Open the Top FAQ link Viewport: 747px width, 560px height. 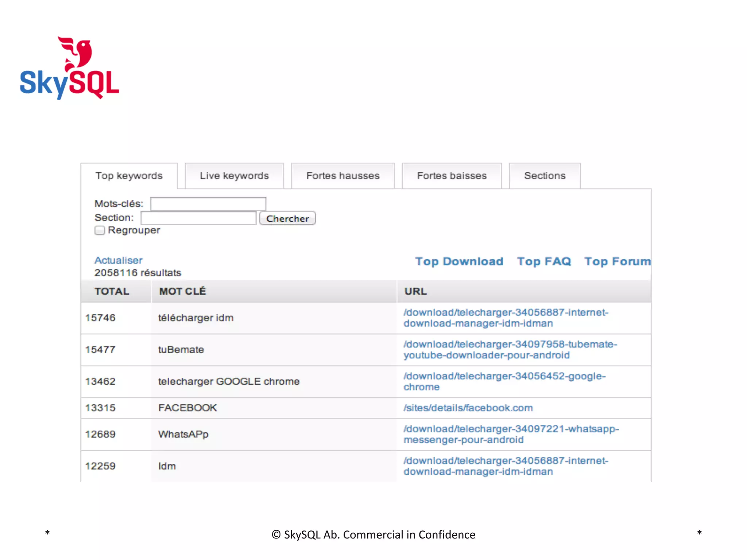544,261
